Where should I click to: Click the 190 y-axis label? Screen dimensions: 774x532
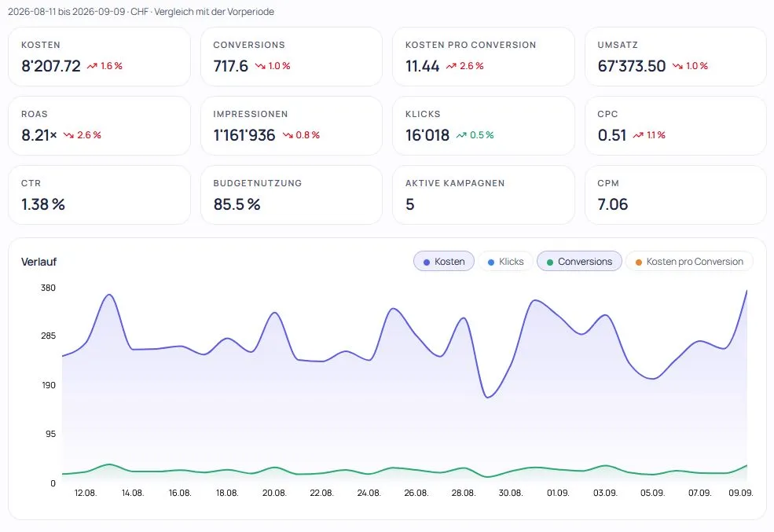tap(49, 385)
